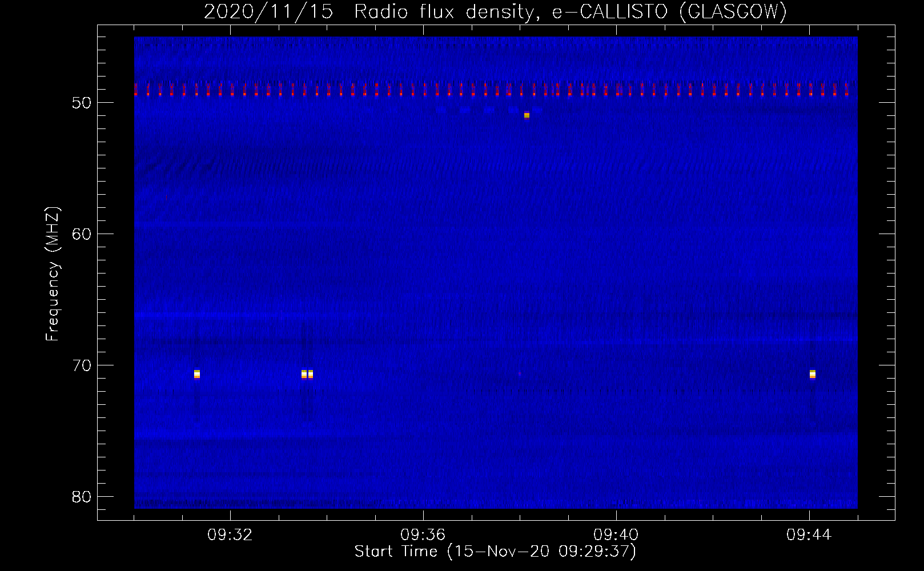Click the 09:32 time tick label

pos(230,535)
